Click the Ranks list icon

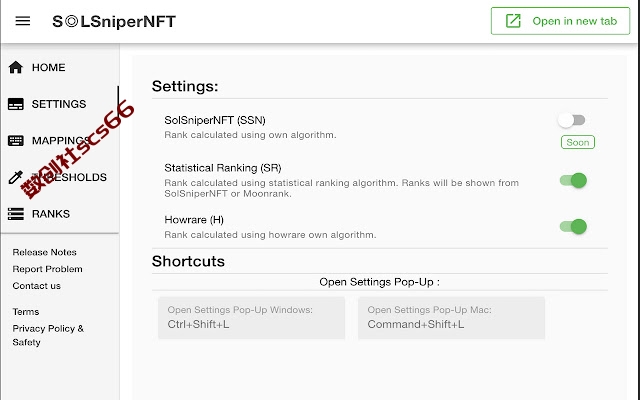pyautogui.click(x=16, y=214)
